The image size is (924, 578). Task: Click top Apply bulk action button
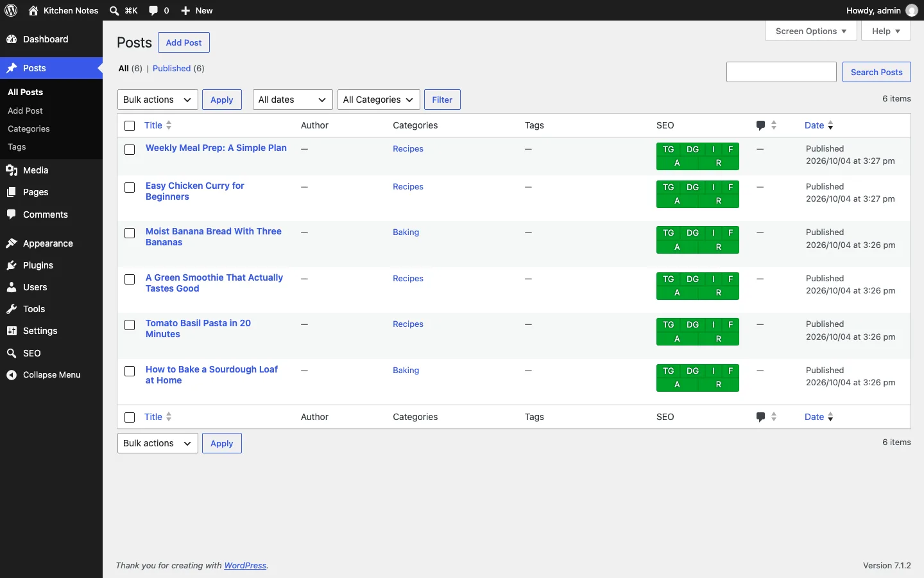[222, 100]
